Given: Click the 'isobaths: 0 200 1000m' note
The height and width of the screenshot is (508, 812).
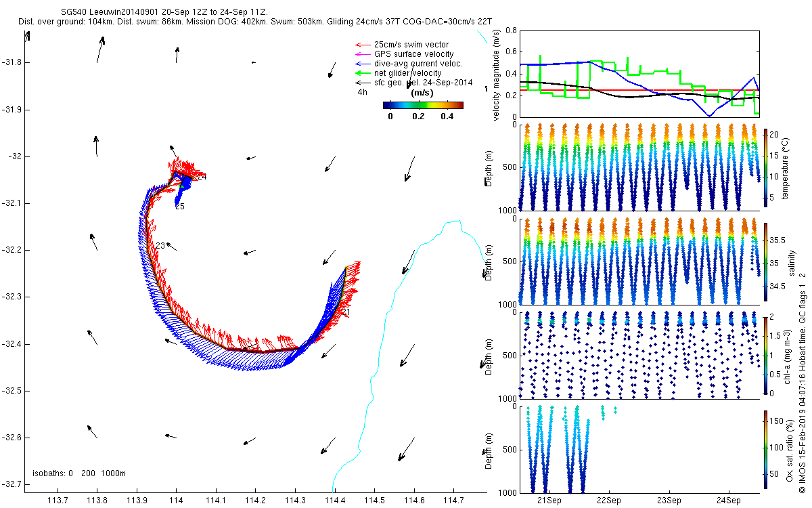Looking at the screenshot, I should [79, 473].
